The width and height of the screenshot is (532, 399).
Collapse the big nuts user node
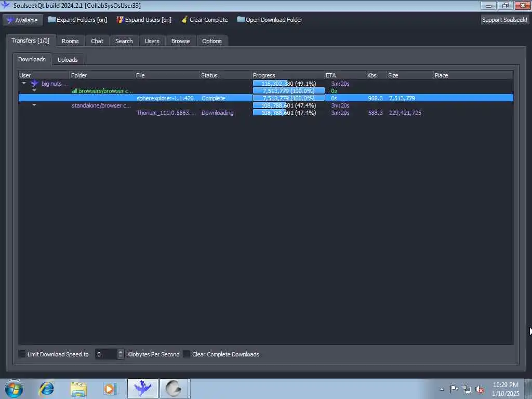[24, 83]
